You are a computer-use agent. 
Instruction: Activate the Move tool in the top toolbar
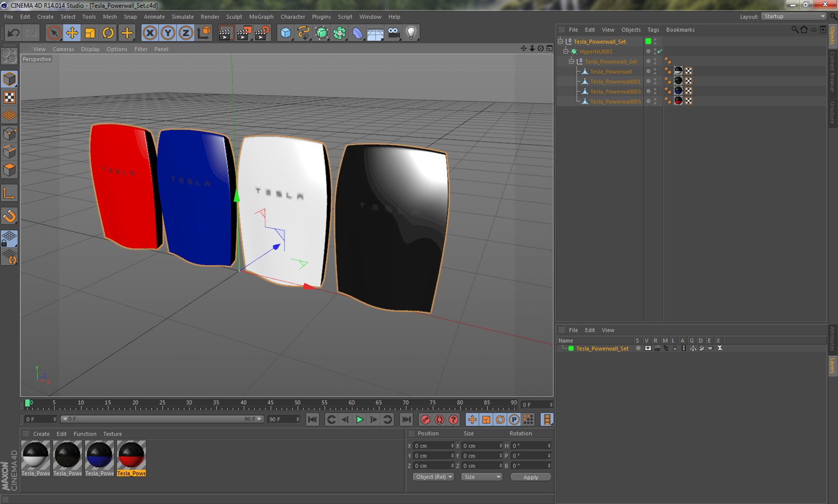pyautogui.click(x=72, y=33)
